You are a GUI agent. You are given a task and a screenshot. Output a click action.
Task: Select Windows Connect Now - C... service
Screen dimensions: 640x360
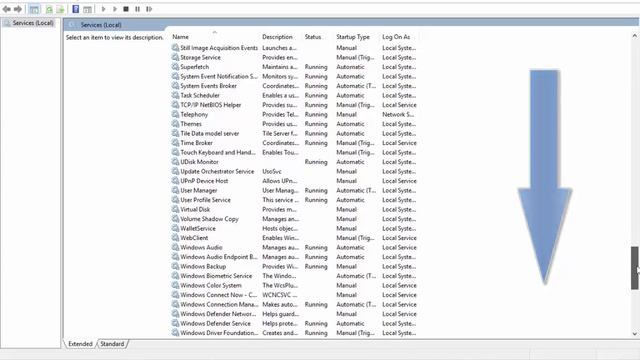click(219, 295)
